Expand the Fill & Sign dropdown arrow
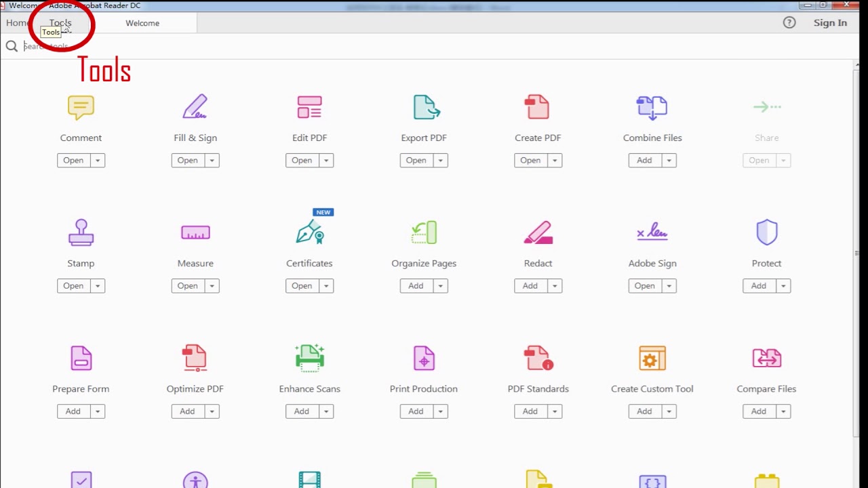 coord(212,161)
